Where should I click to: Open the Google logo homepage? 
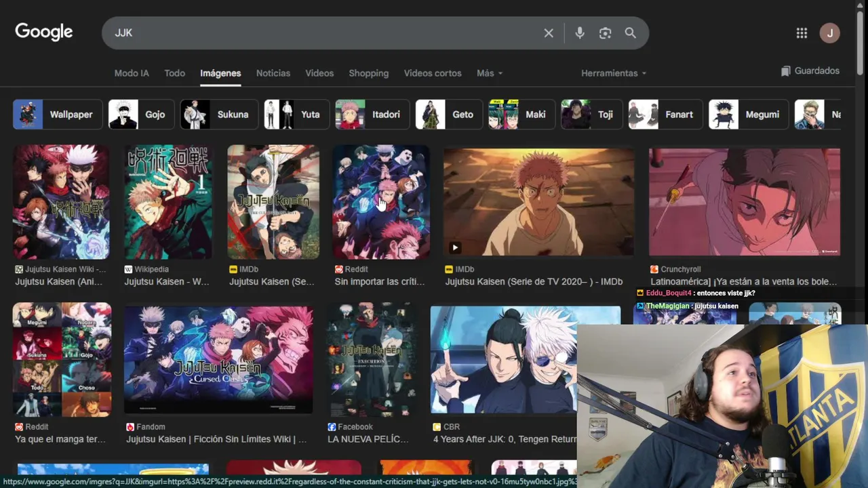tap(44, 32)
